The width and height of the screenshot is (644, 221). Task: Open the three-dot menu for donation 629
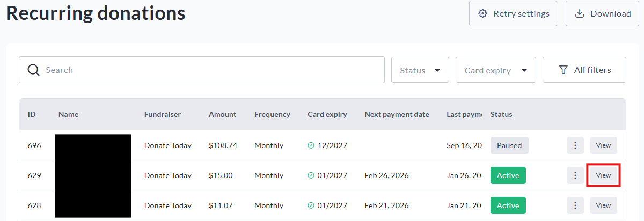(575, 175)
